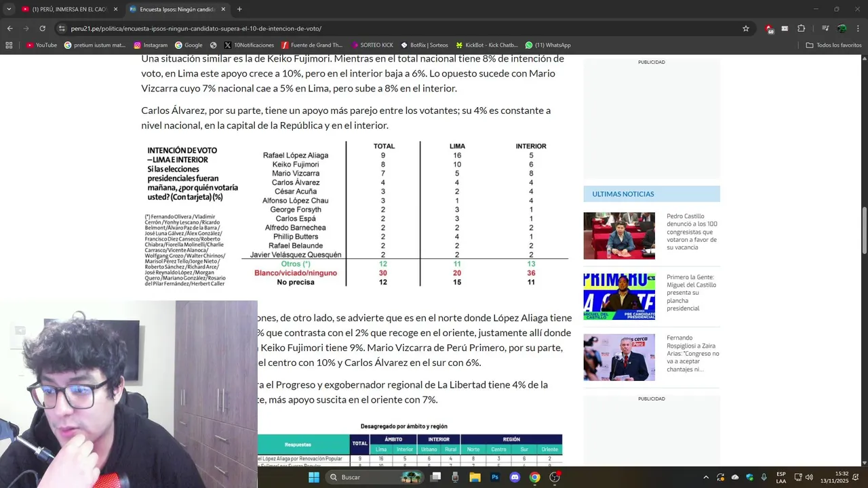Click the LIMA column header
The width and height of the screenshot is (868, 488).
457,146
